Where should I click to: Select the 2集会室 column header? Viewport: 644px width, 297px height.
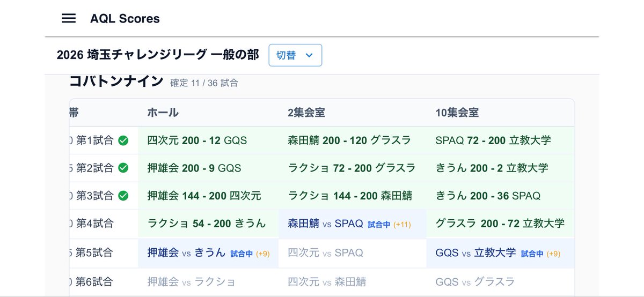pyautogui.click(x=306, y=113)
